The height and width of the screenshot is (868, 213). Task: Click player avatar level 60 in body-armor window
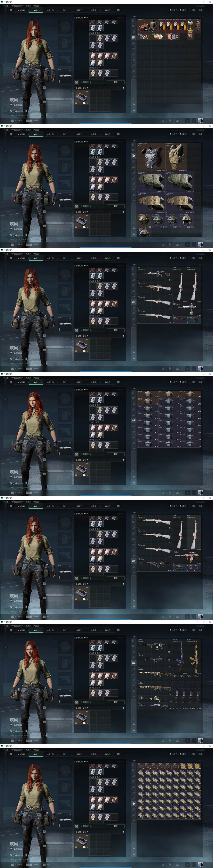200,245
